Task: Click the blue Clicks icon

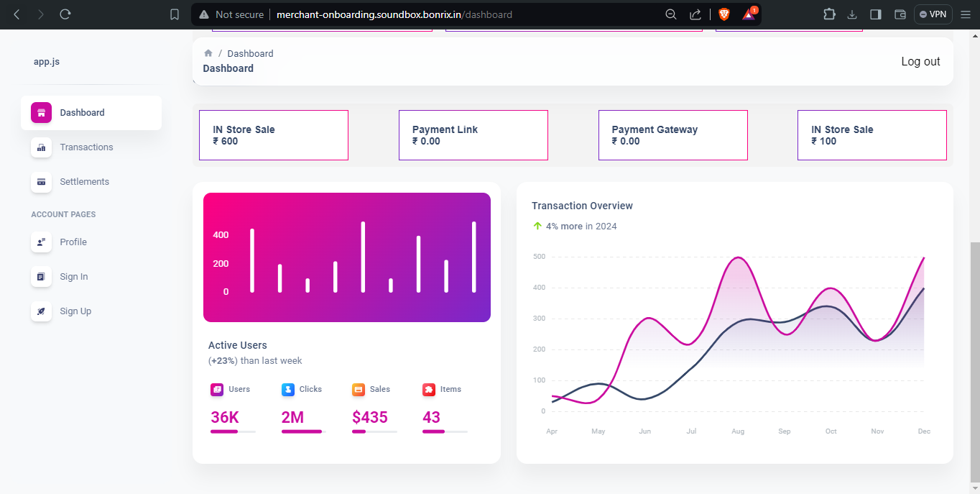Action: pyautogui.click(x=287, y=389)
